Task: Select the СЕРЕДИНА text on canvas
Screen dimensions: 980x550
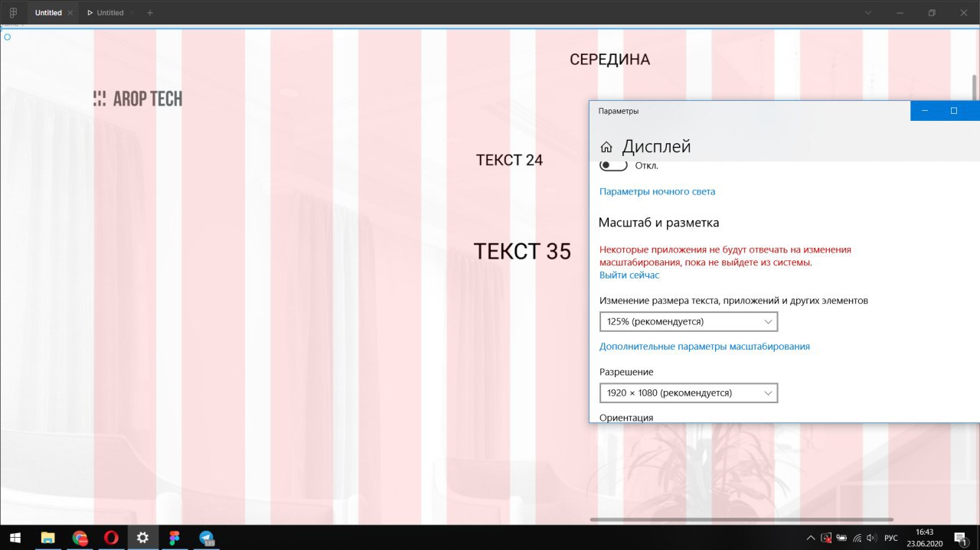Action: click(609, 60)
